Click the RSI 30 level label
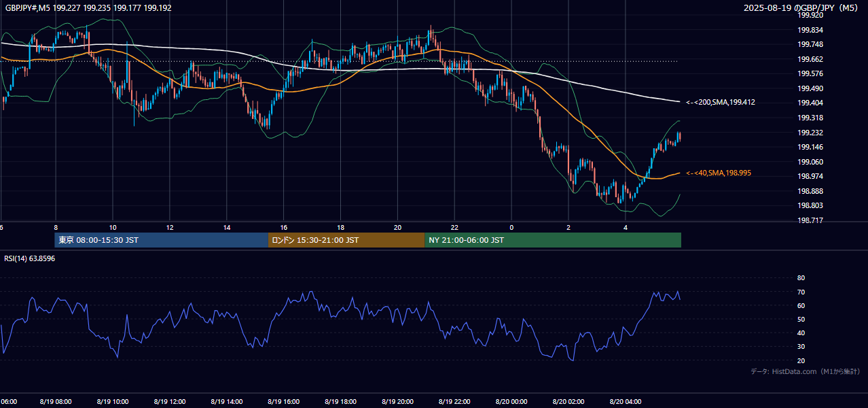 coord(801,347)
